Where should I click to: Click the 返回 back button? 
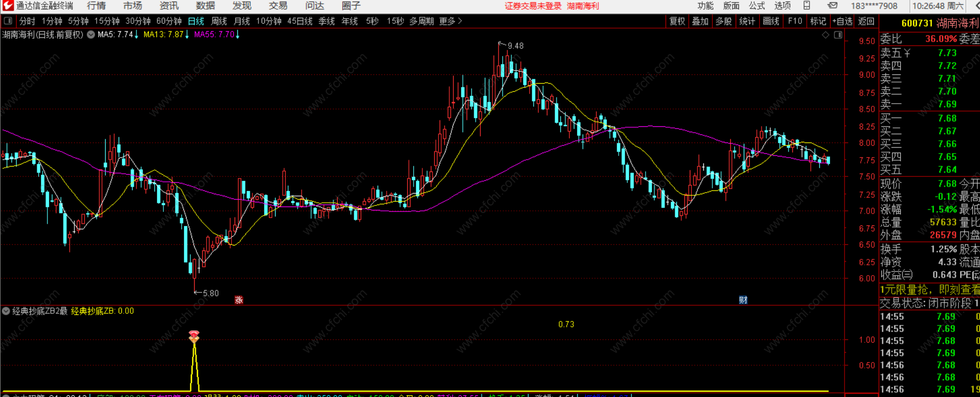pyautogui.click(x=866, y=21)
